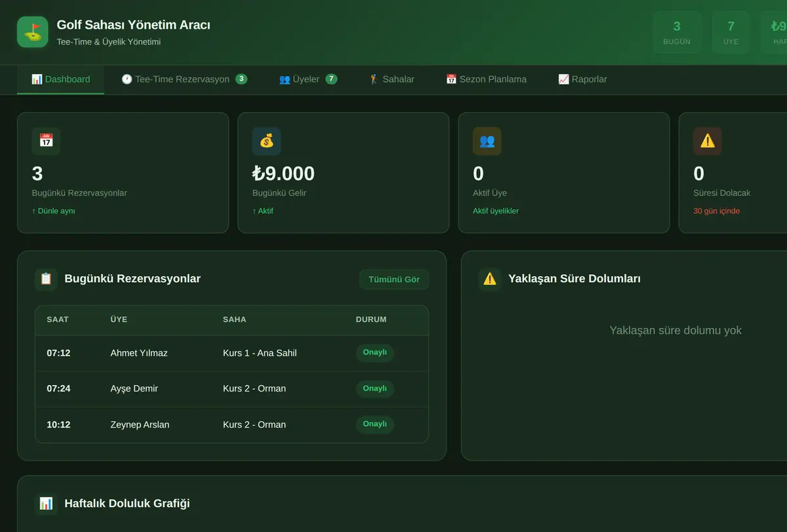Open the Üyeler tab

pos(308,79)
